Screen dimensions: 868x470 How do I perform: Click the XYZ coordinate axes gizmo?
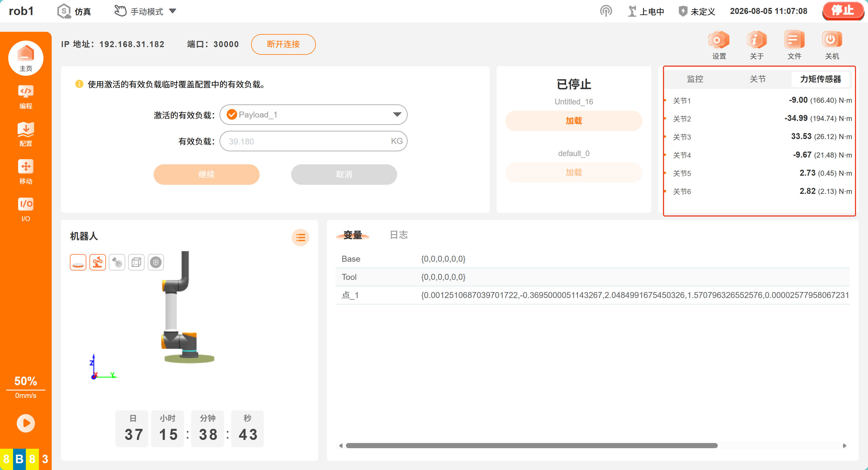pos(103,367)
